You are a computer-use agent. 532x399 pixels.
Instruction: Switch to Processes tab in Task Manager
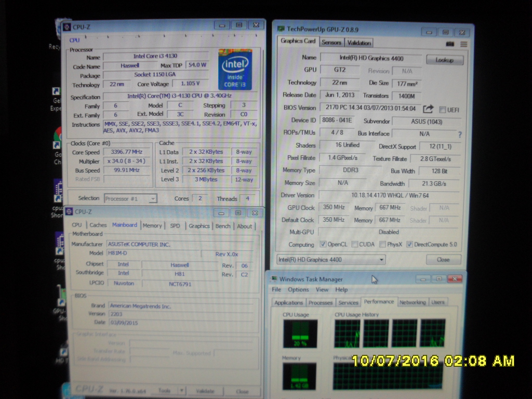(320, 303)
